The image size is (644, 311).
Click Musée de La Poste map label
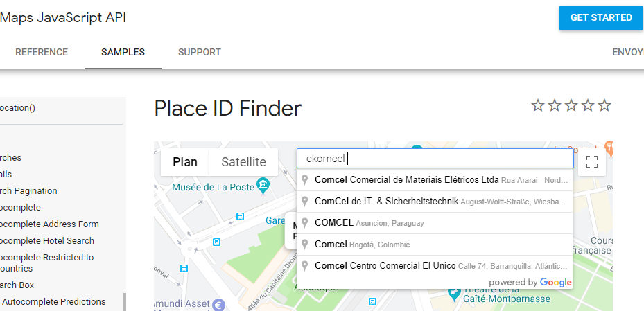point(213,188)
